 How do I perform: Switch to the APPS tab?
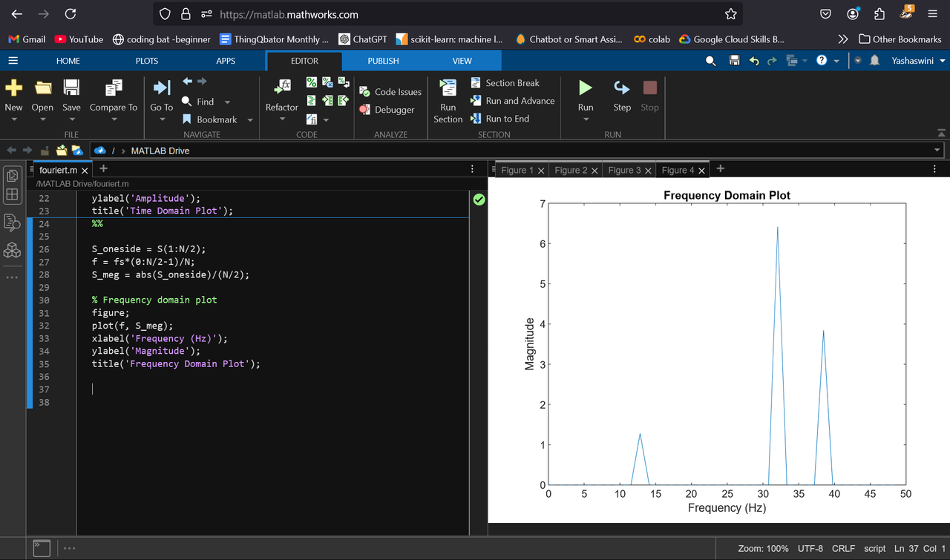(226, 61)
